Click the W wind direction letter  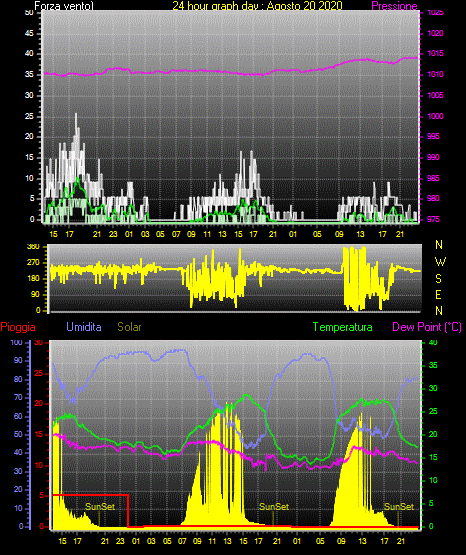pos(440,262)
